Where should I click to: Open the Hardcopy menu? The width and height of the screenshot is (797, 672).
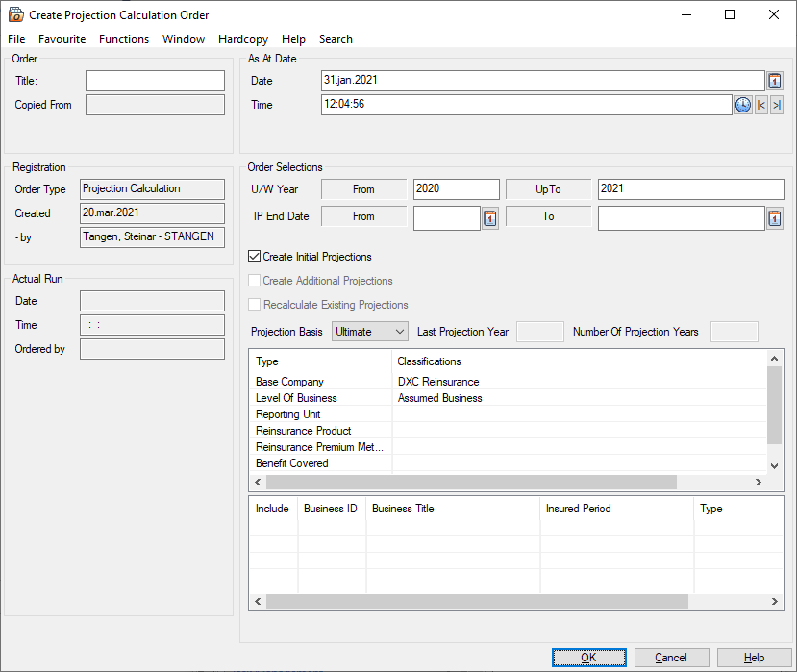pos(245,39)
